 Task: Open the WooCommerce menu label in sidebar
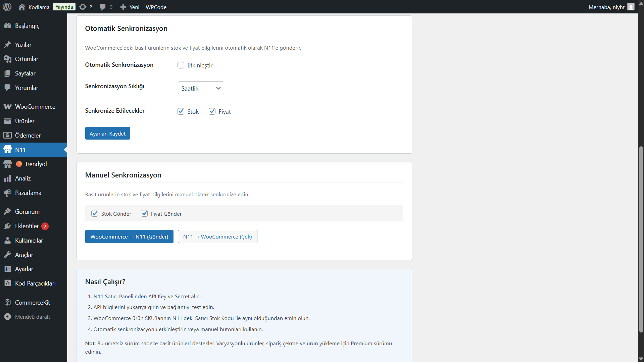(35, 107)
